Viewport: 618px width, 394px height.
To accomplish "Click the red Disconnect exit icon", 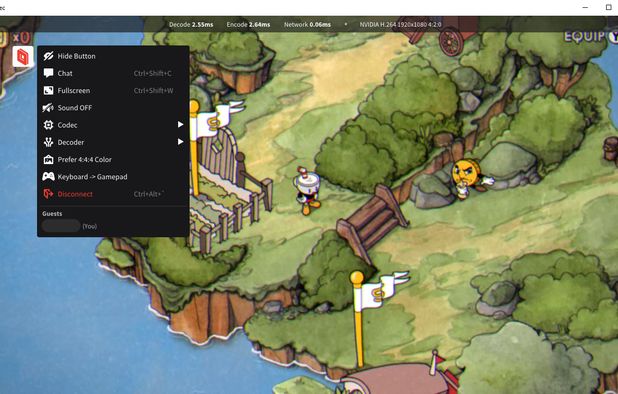I will [48, 194].
